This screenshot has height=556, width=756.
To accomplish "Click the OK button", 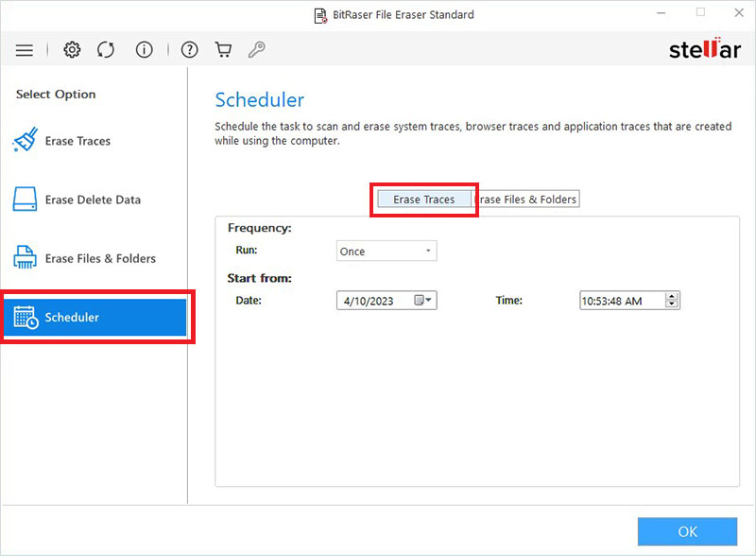I will tap(688, 531).
